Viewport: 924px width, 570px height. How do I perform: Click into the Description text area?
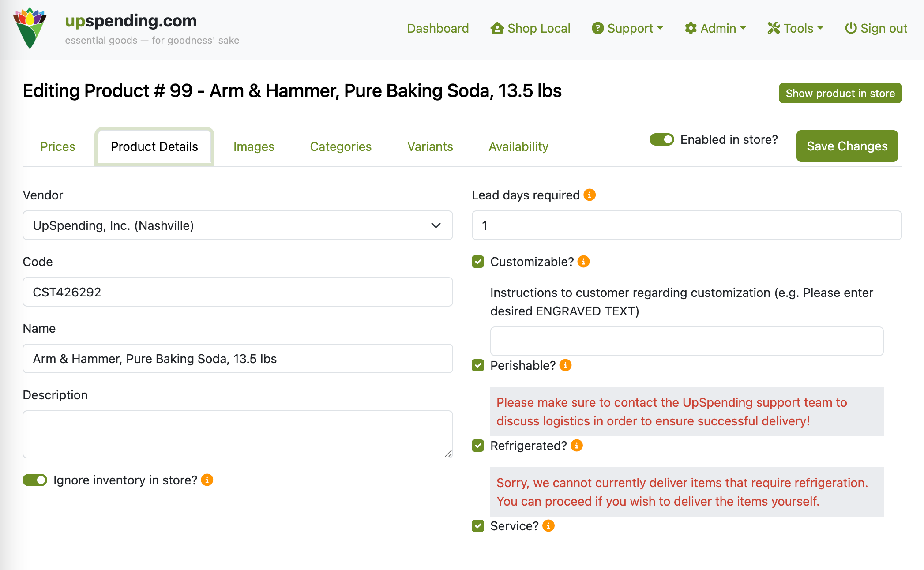click(237, 434)
